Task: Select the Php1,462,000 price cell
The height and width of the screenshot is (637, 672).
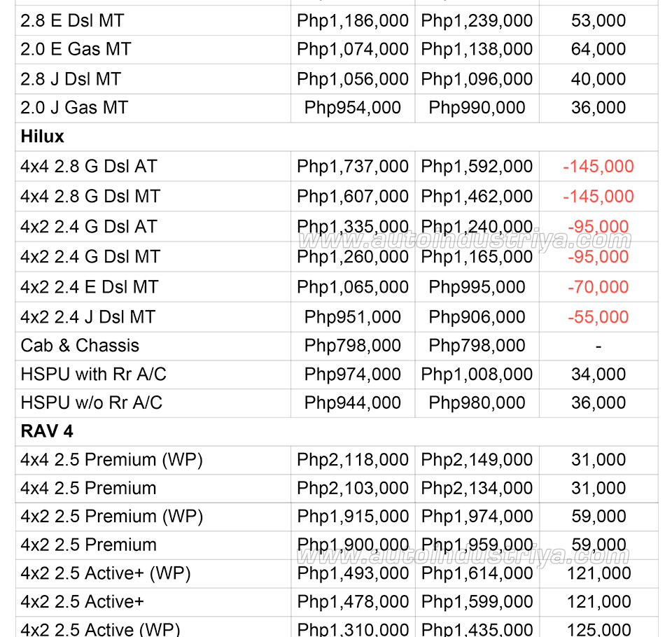Action: click(x=477, y=196)
